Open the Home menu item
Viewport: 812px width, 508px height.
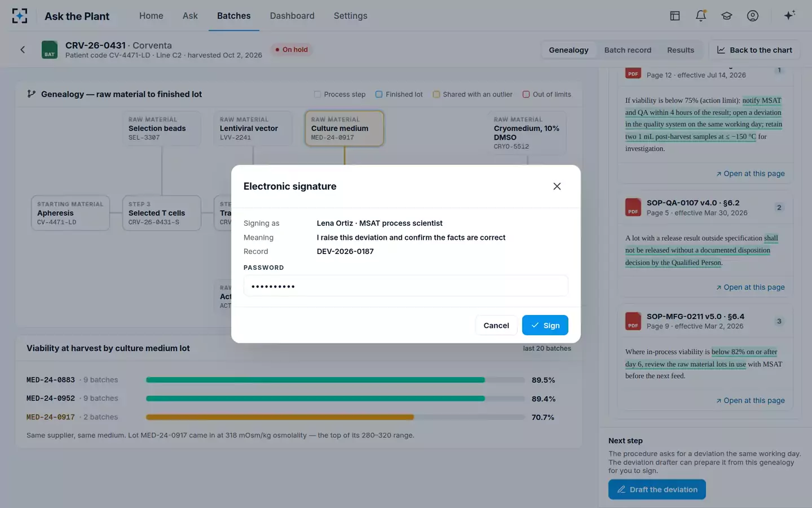151,16
